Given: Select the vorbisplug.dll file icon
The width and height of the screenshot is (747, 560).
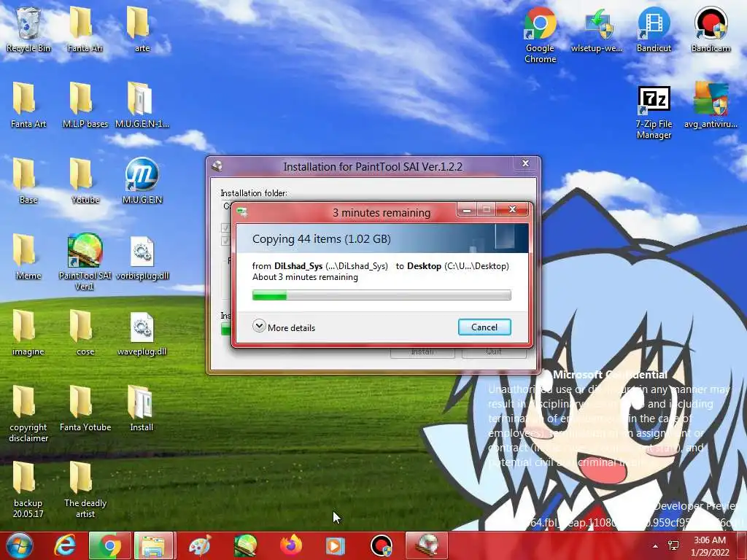Looking at the screenshot, I should 142,257.
